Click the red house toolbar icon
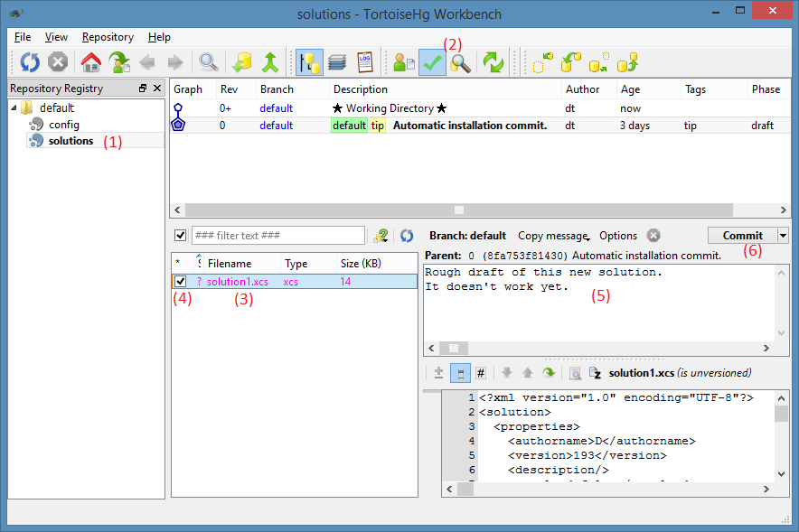 (91, 62)
